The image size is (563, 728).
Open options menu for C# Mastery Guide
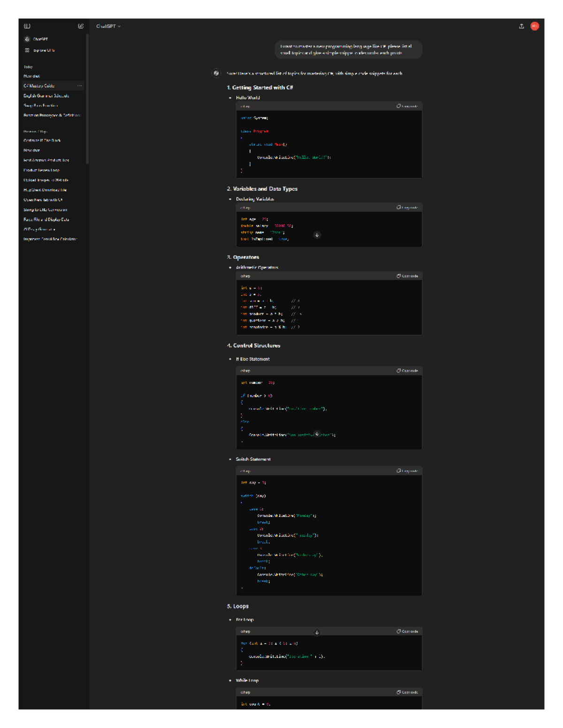(79, 86)
